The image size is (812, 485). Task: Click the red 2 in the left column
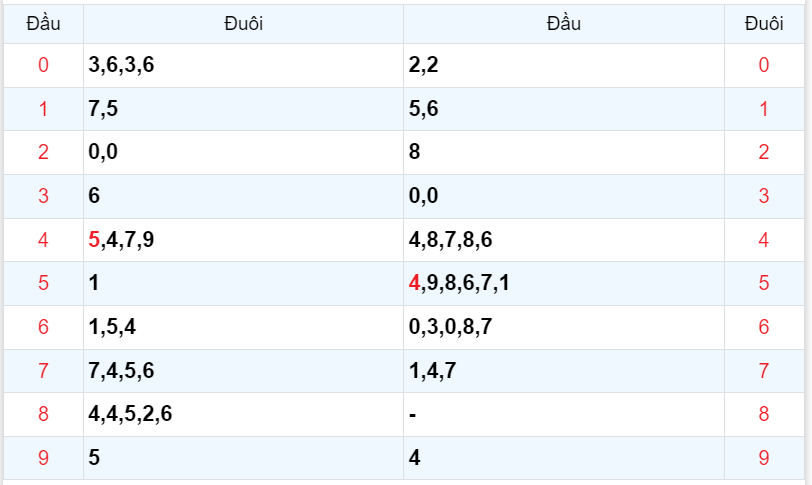(x=43, y=153)
